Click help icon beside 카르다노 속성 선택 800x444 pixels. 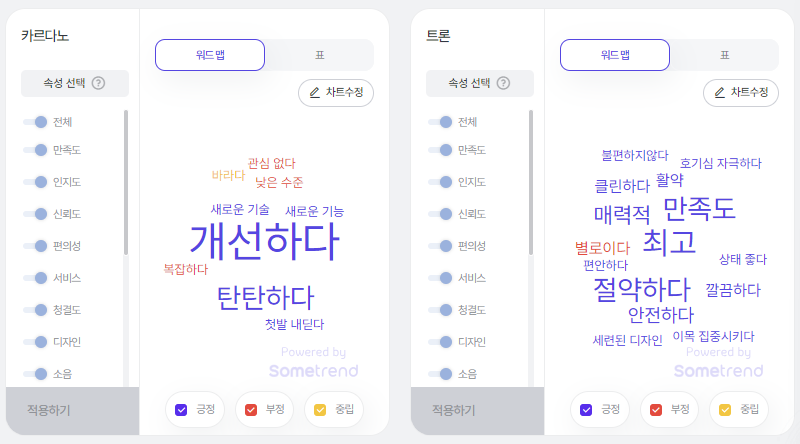click(x=98, y=83)
